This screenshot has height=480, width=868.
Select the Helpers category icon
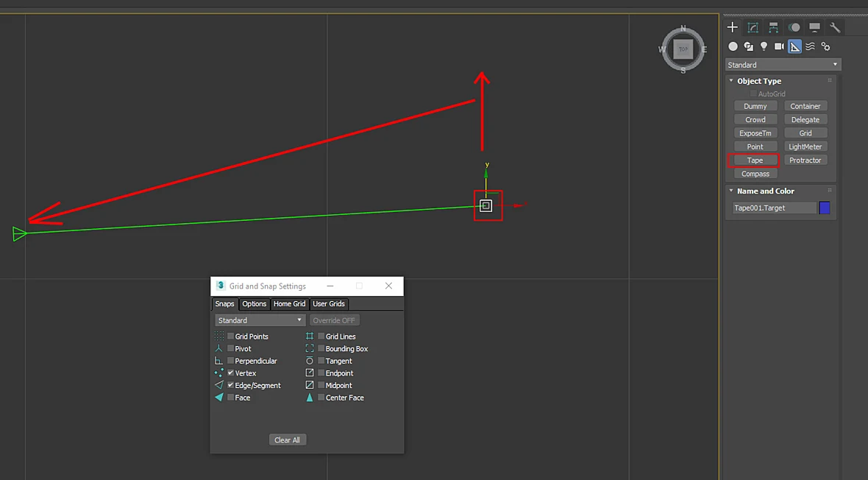point(795,46)
